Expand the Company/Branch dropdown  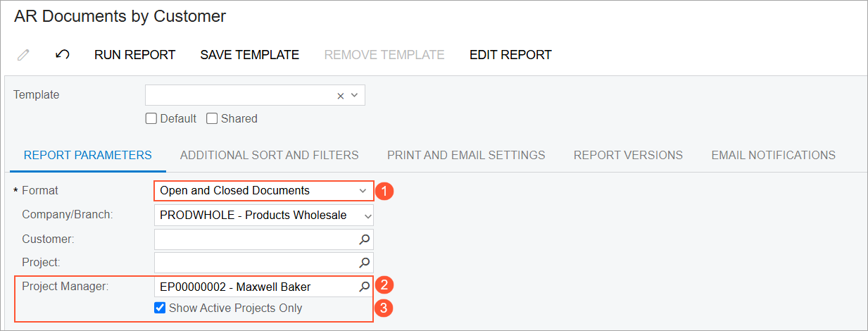tap(264, 216)
